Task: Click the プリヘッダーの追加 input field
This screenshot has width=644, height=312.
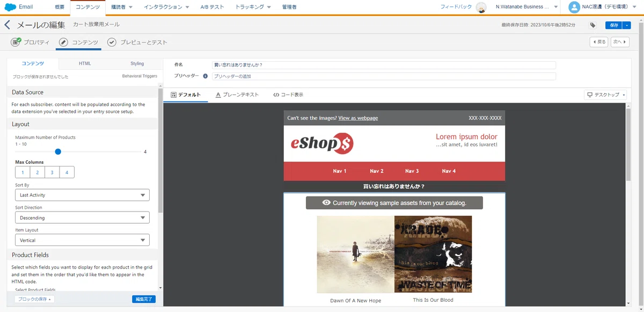Action: coord(384,76)
